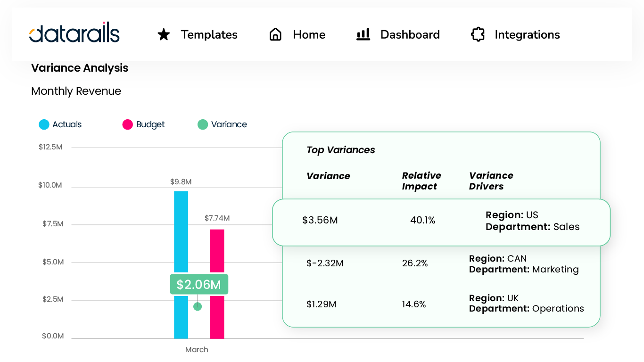
Task: Click the green variance marker dot
Action: 198,306
